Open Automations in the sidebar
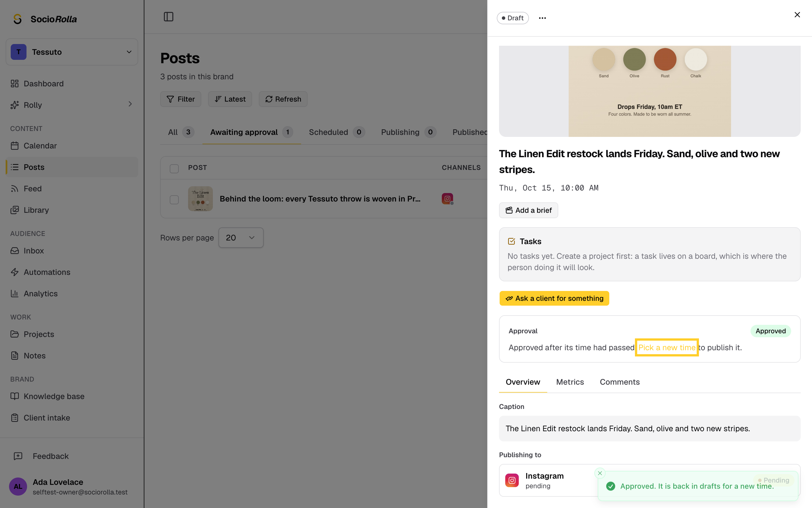This screenshot has height=508, width=812. [x=72, y=272]
